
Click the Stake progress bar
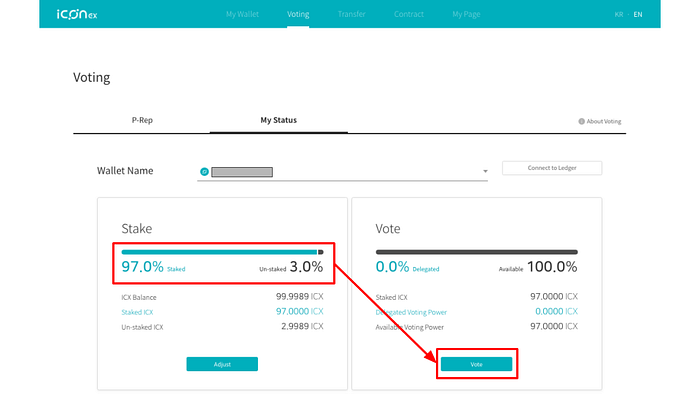click(x=222, y=252)
